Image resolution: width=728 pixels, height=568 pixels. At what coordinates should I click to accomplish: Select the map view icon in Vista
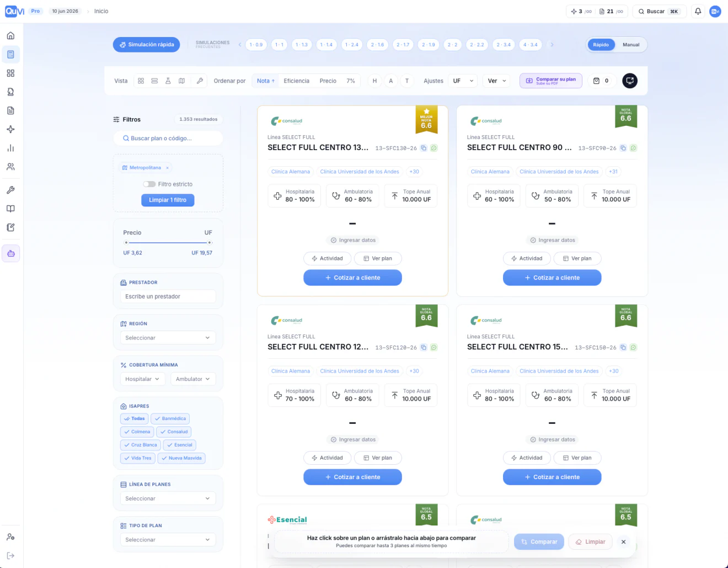[x=181, y=81]
